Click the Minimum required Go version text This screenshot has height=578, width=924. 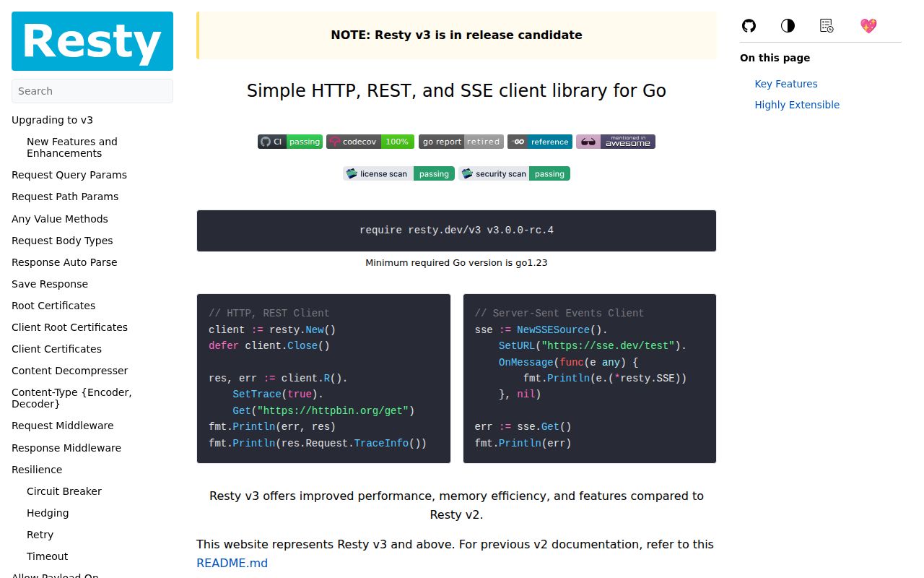coord(456,262)
